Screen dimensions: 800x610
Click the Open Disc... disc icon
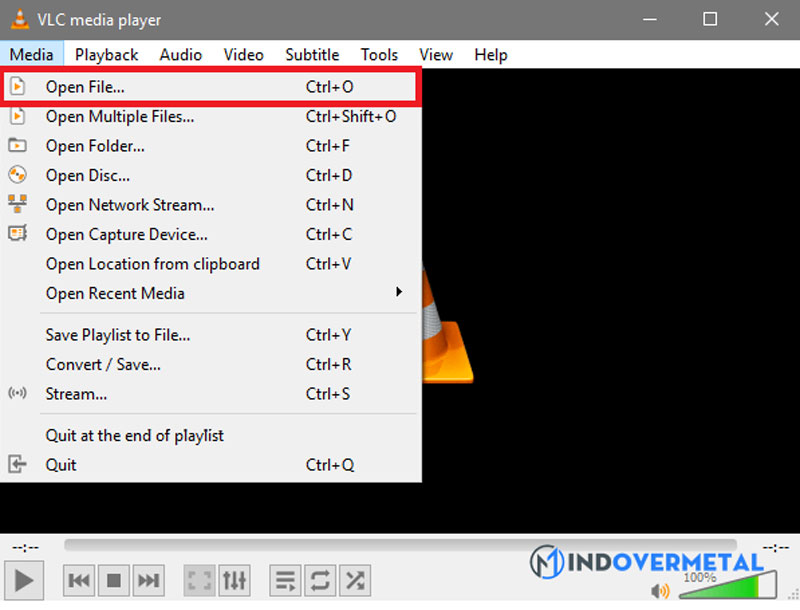pyautogui.click(x=17, y=175)
